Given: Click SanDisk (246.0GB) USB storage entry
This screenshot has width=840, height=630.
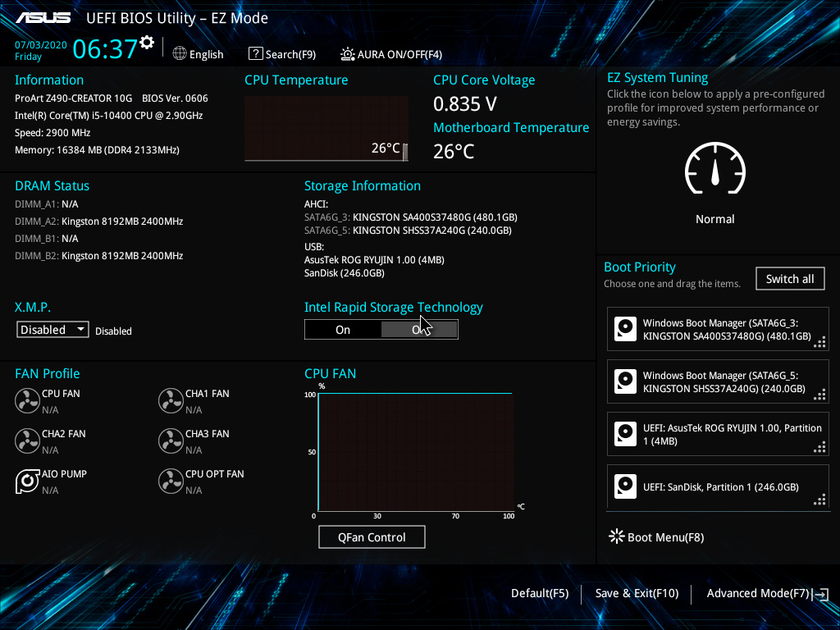Looking at the screenshot, I should (345, 273).
